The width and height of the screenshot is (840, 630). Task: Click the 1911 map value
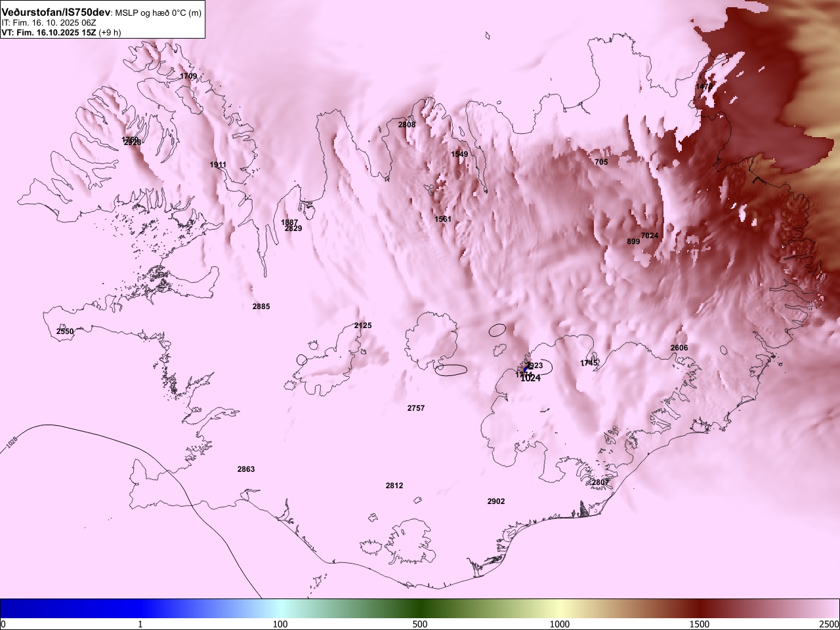click(x=219, y=165)
